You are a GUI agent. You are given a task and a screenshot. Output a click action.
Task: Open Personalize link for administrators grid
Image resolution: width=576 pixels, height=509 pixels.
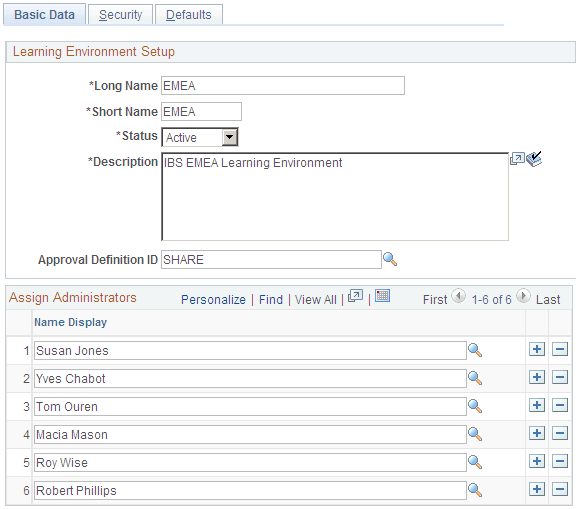click(x=213, y=300)
